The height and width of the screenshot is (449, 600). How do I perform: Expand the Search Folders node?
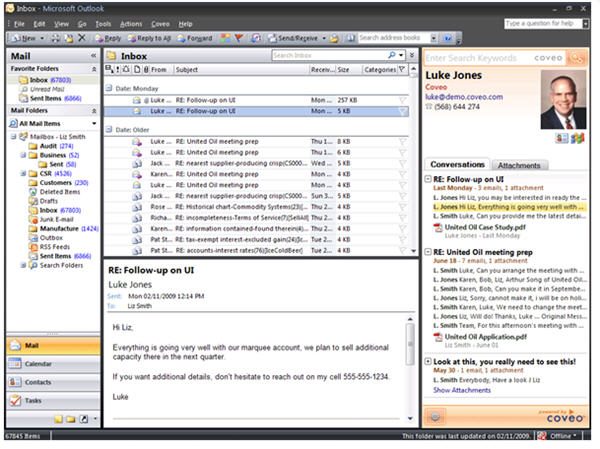[23, 265]
